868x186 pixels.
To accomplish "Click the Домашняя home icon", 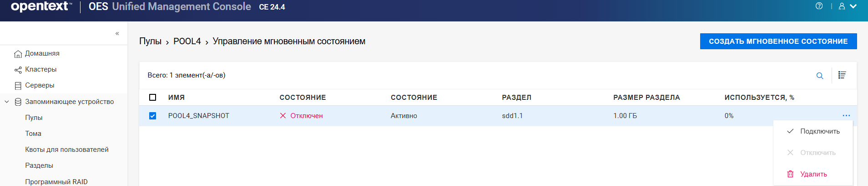I will pyautogui.click(x=18, y=54).
